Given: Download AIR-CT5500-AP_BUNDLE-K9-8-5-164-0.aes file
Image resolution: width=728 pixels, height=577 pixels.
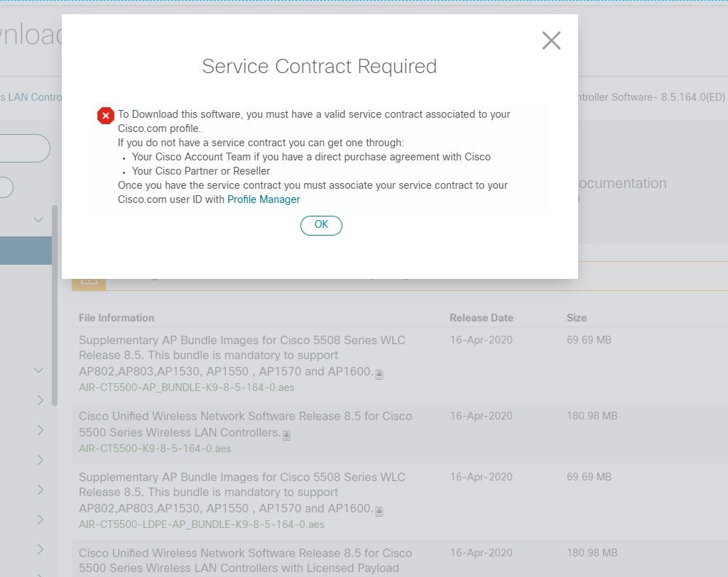Looking at the screenshot, I should pos(187,388).
